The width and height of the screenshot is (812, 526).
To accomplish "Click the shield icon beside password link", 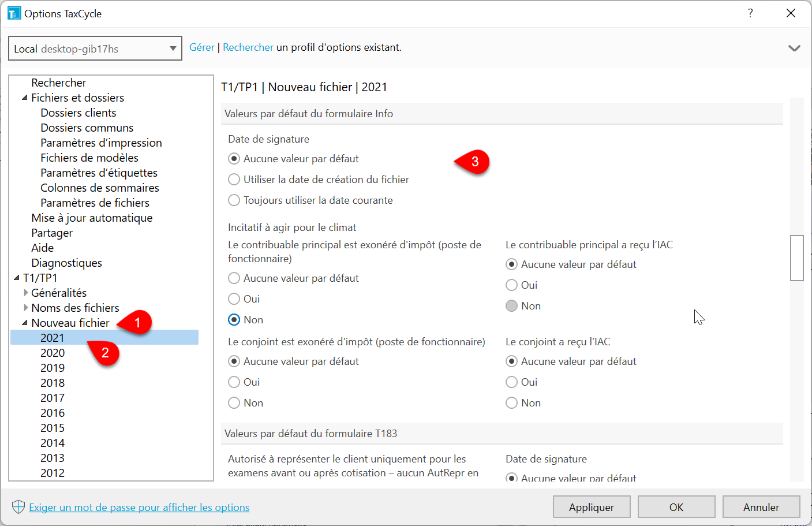I will point(18,507).
